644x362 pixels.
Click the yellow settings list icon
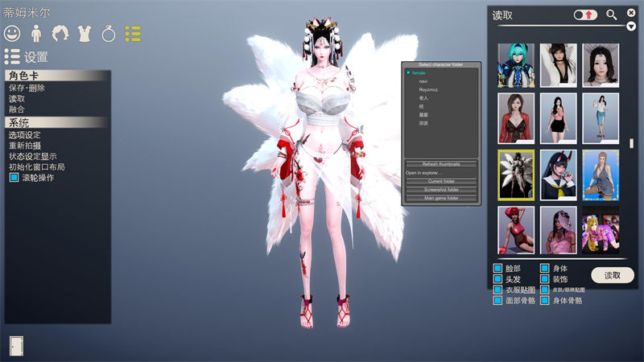point(133,34)
